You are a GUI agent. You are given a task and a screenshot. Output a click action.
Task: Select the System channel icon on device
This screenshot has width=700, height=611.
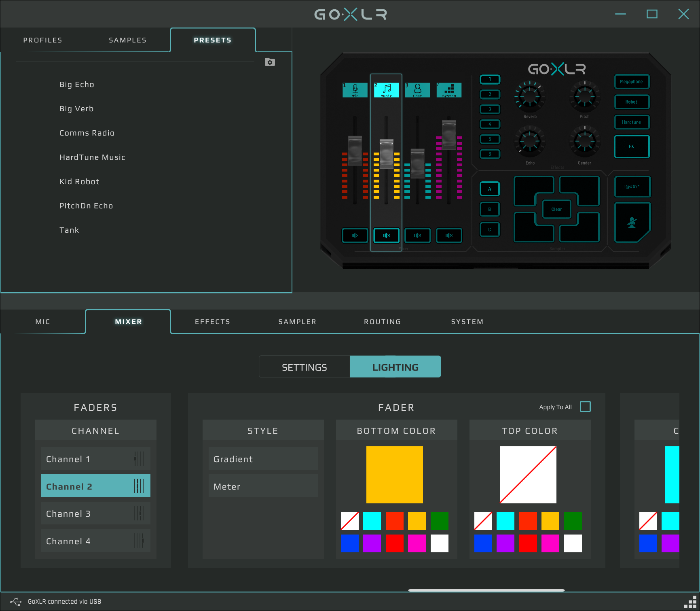point(449,90)
